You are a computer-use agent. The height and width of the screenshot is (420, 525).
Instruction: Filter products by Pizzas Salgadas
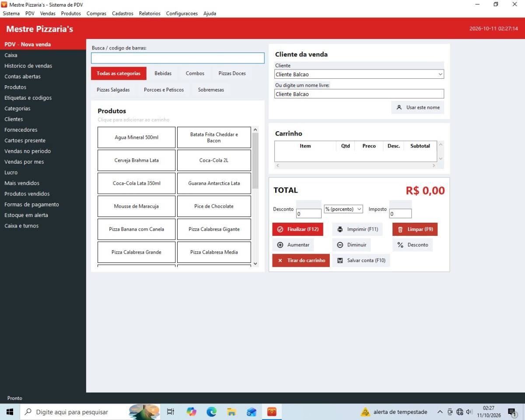pyautogui.click(x=113, y=90)
